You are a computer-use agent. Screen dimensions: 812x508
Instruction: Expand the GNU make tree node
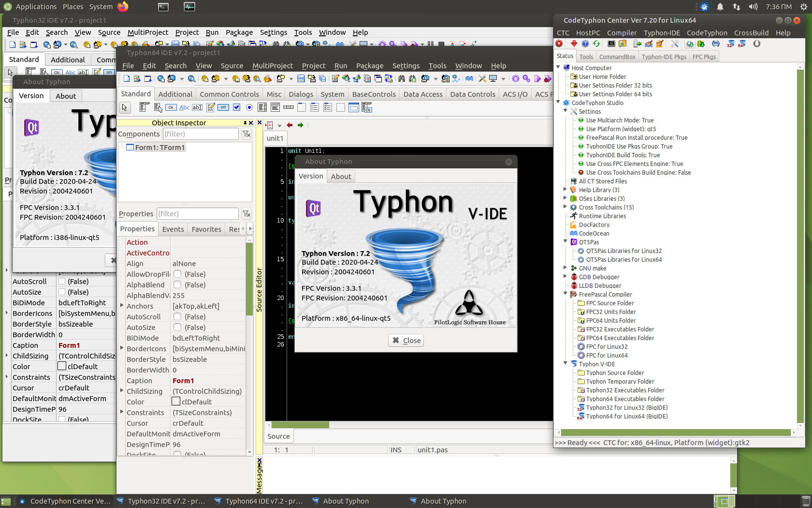click(x=565, y=268)
